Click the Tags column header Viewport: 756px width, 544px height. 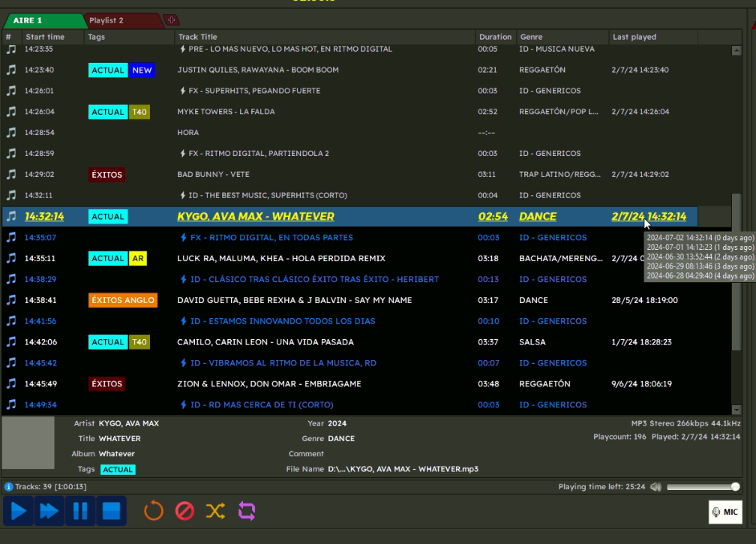[129, 37]
